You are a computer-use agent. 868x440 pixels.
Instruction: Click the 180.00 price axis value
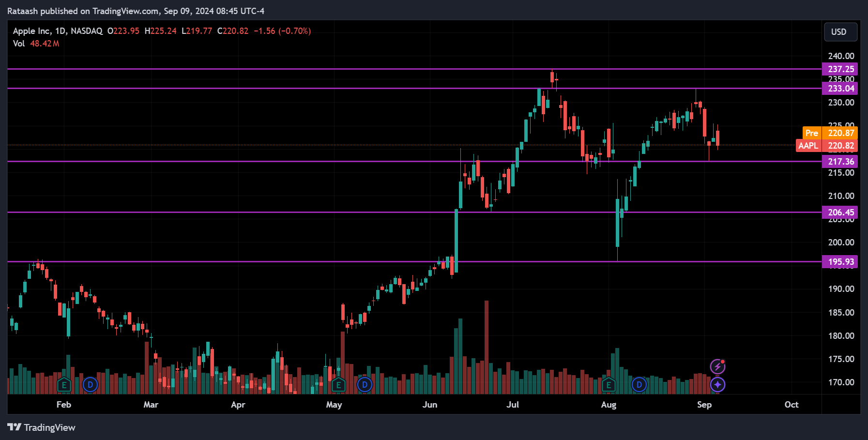(841, 336)
